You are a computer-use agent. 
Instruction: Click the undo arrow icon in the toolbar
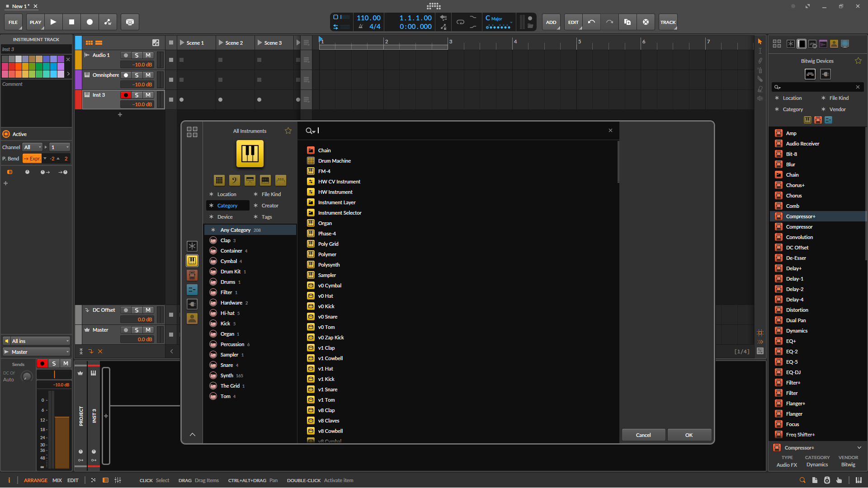coord(591,22)
